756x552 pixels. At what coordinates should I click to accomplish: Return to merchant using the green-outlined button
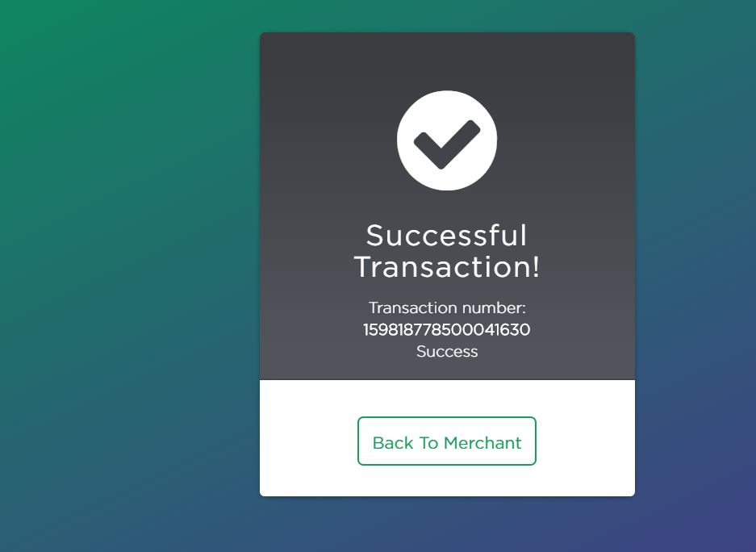click(447, 441)
